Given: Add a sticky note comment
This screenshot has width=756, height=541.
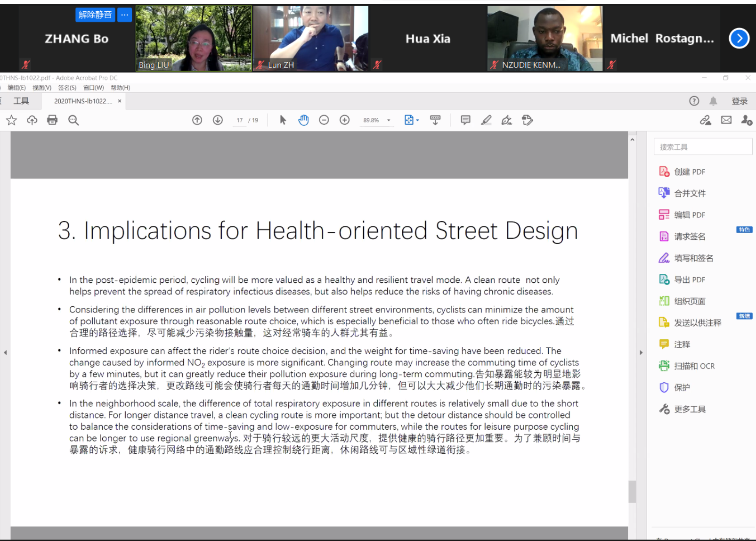Looking at the screenshot, I should click(465, 120).
